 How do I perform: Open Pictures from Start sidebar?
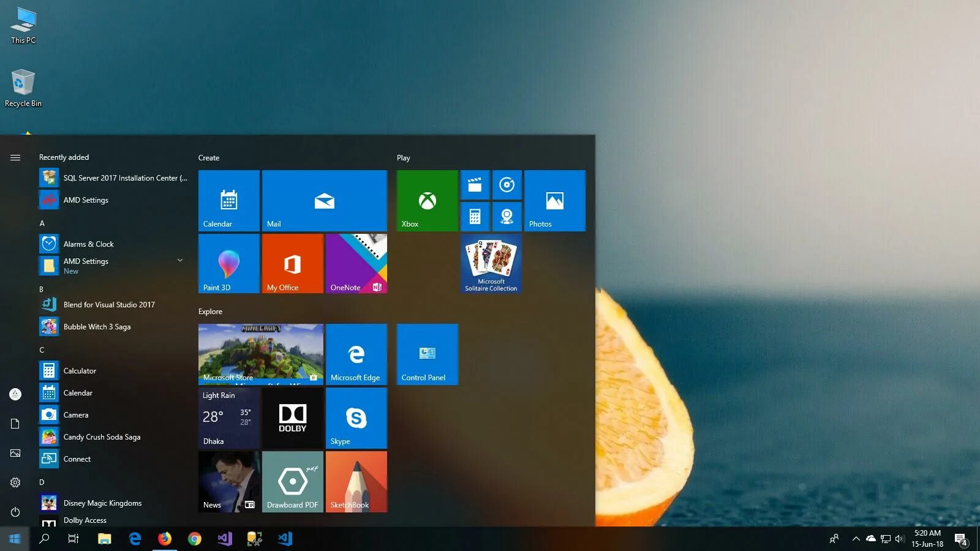pos(15,453)
